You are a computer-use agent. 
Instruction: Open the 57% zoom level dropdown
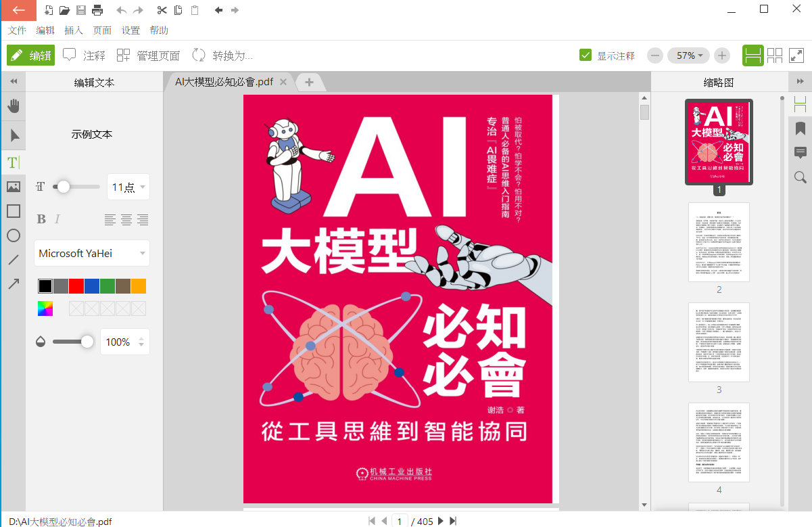tap(689, 55)
